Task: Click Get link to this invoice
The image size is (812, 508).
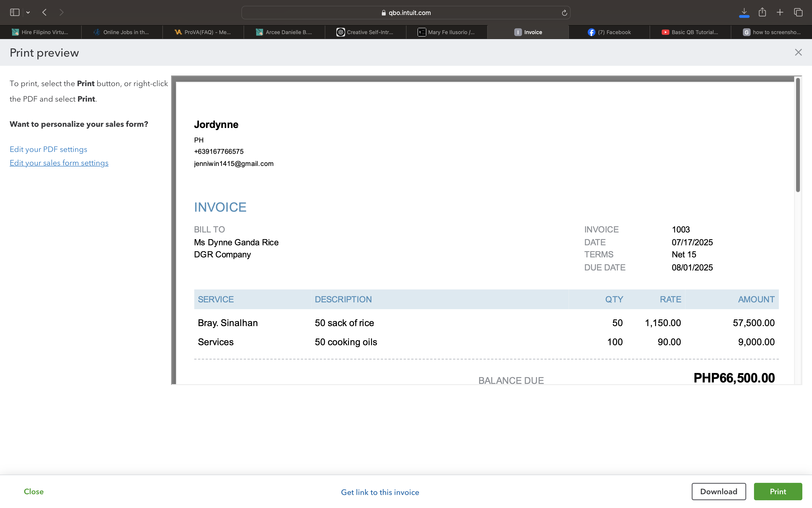Action: (380, 492)
